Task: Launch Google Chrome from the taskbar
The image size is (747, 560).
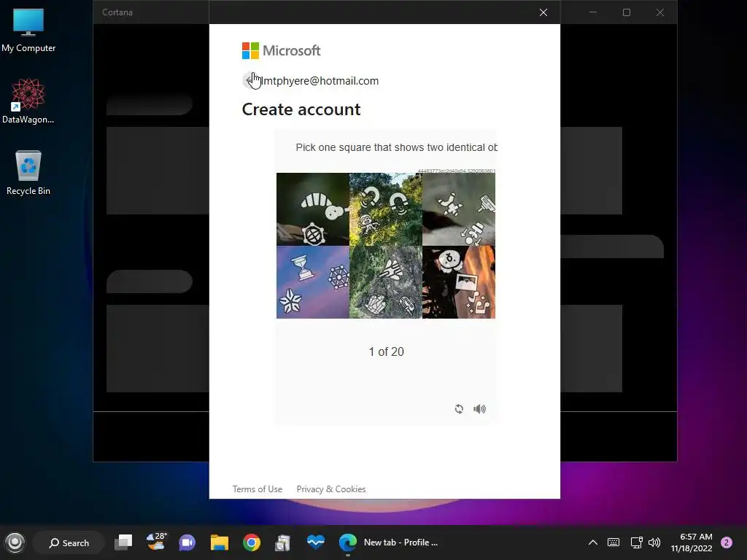Action: 252,542
